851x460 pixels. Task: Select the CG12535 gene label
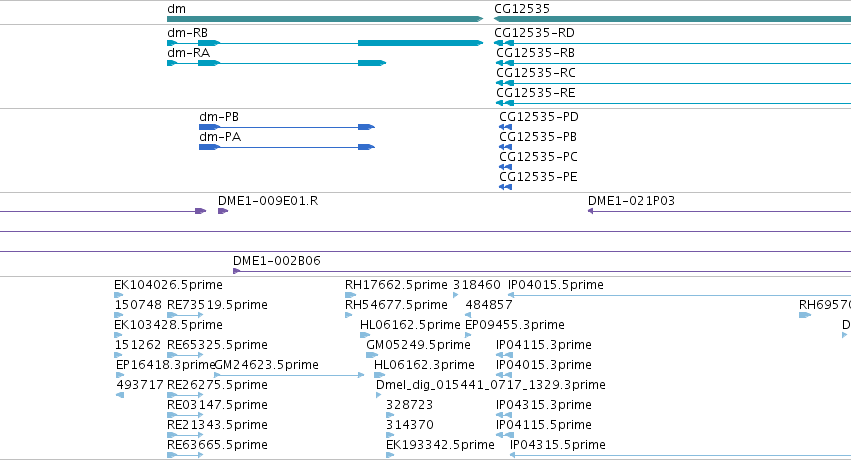tap(522, 9)
